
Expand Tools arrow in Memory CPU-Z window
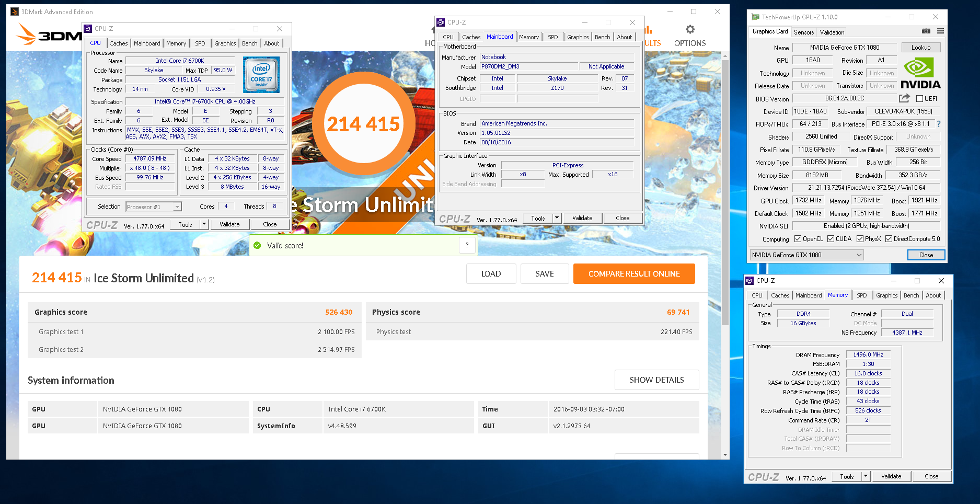point(866,476)
